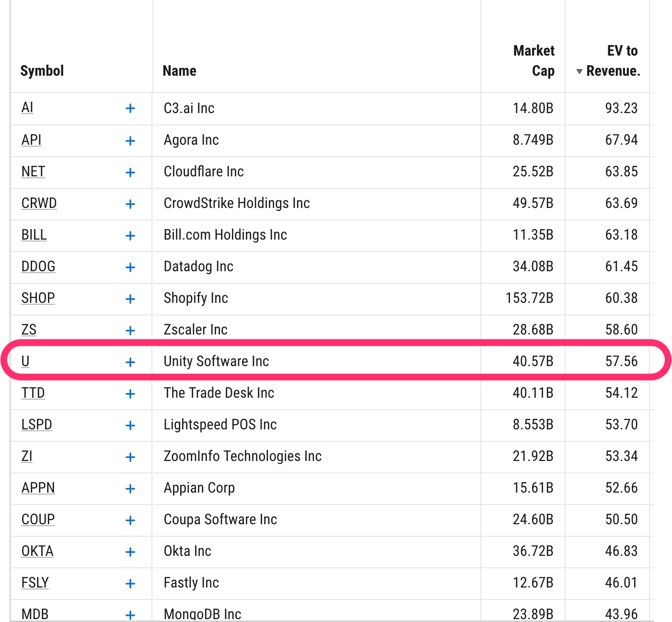Select the name Bill.com Holdings Inc
This screenshot has height=622, width=672.
225,235
